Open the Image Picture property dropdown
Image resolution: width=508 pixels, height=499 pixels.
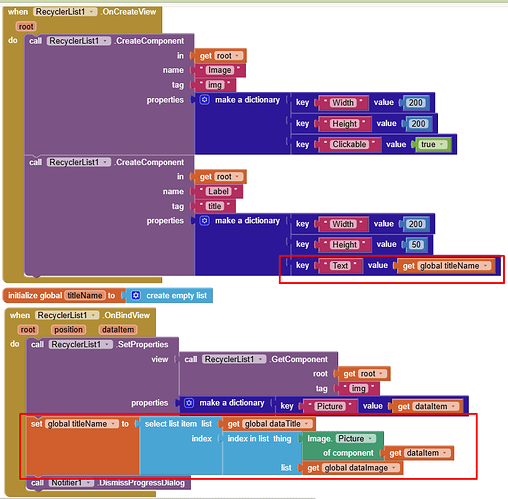370,438
